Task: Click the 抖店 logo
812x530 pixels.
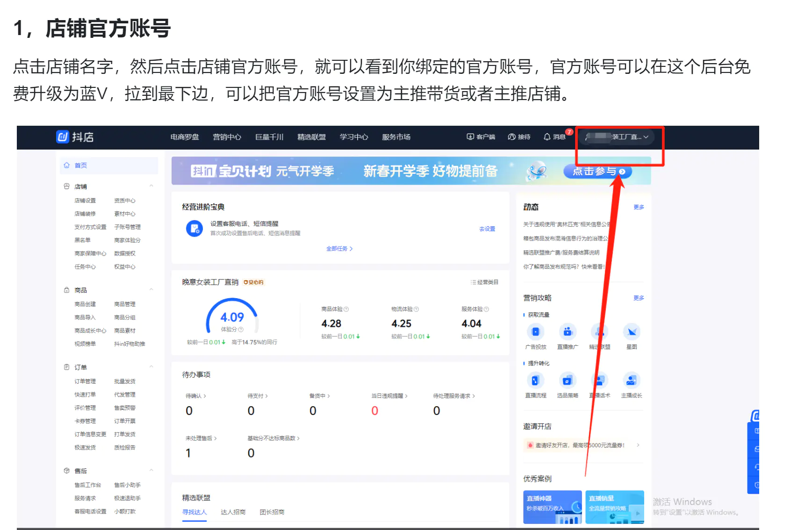Action: [76, 137]
